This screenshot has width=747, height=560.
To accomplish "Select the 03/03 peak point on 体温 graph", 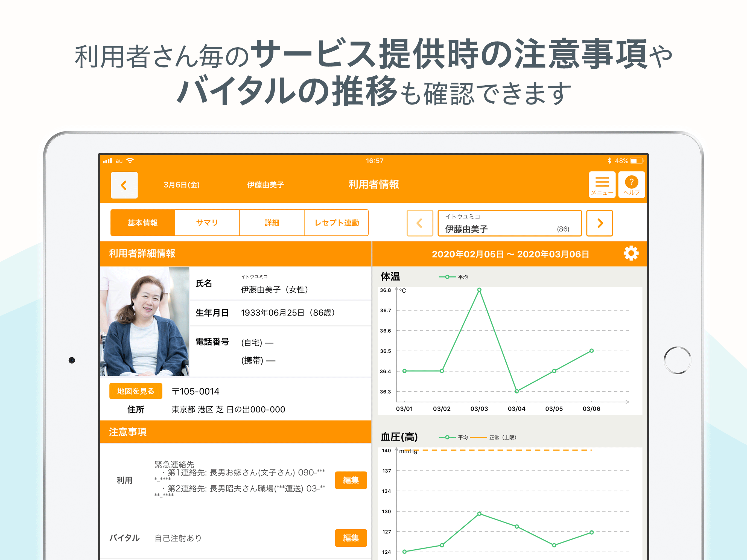I will coord(479,290).
